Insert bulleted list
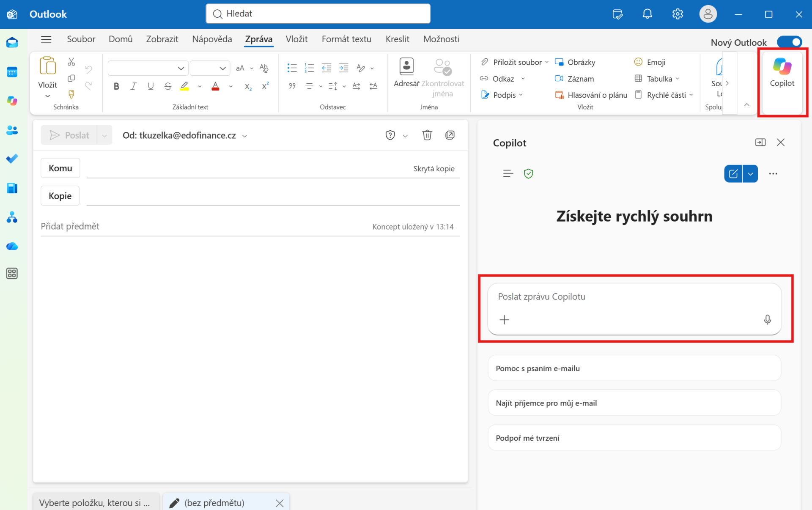The width and height of the screenshot is (812, 510). 292,68
